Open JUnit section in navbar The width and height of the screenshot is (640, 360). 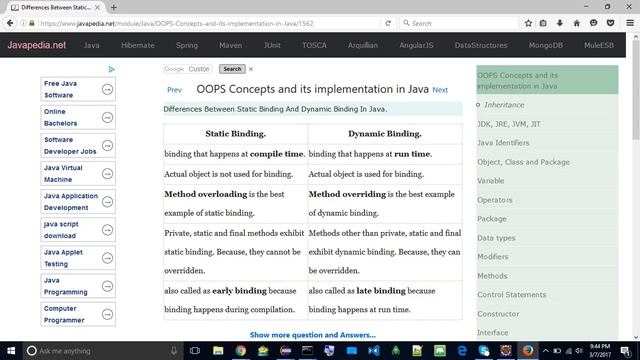point(272,45)
